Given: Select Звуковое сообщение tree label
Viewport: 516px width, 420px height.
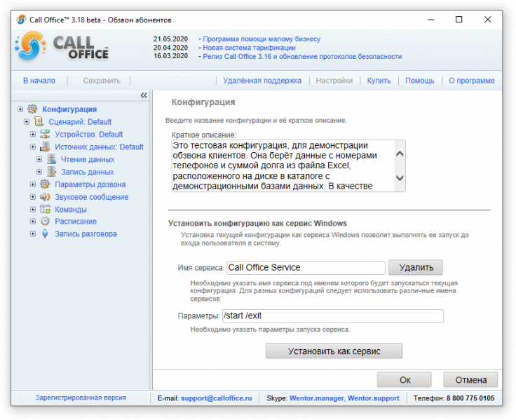Looking at the screenshot, I should [x=91, y=197].
